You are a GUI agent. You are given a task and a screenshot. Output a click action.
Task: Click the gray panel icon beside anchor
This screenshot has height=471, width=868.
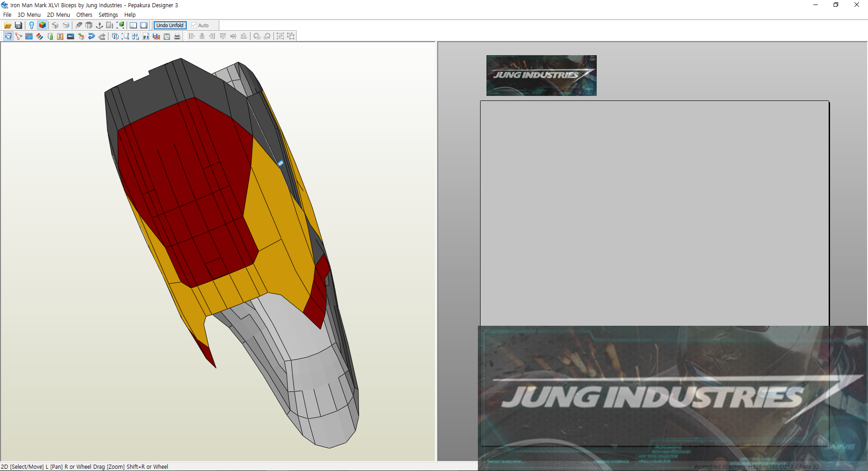click(110, 25)
